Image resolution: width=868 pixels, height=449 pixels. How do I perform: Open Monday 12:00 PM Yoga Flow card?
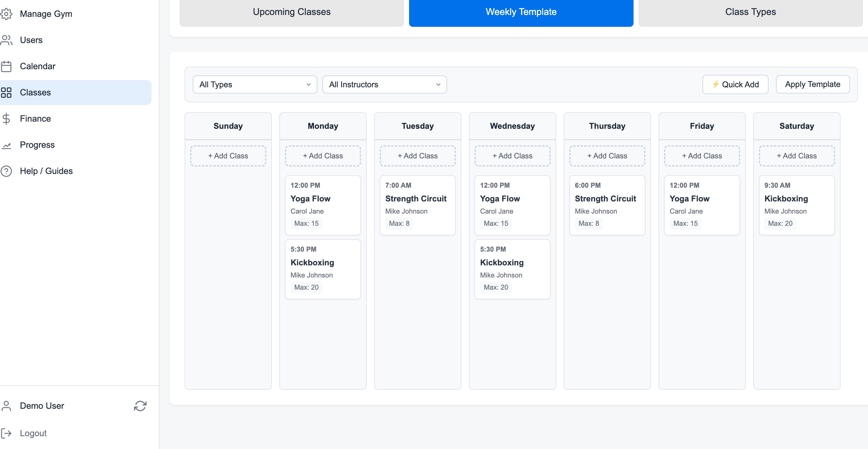[x=323, y=205]
